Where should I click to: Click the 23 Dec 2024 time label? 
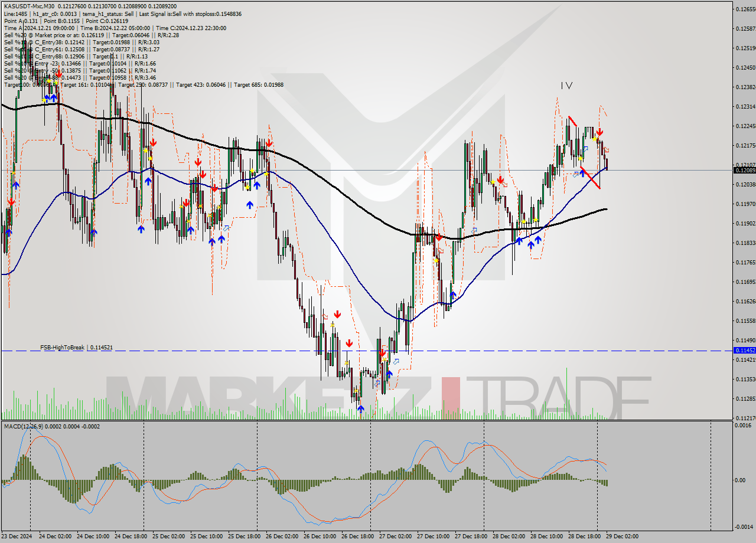[x=17, y=537]
